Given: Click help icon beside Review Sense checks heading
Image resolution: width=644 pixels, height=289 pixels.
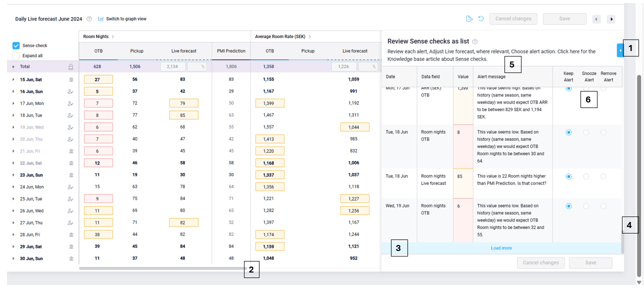Looking at the screenshot, I should 475,42.
